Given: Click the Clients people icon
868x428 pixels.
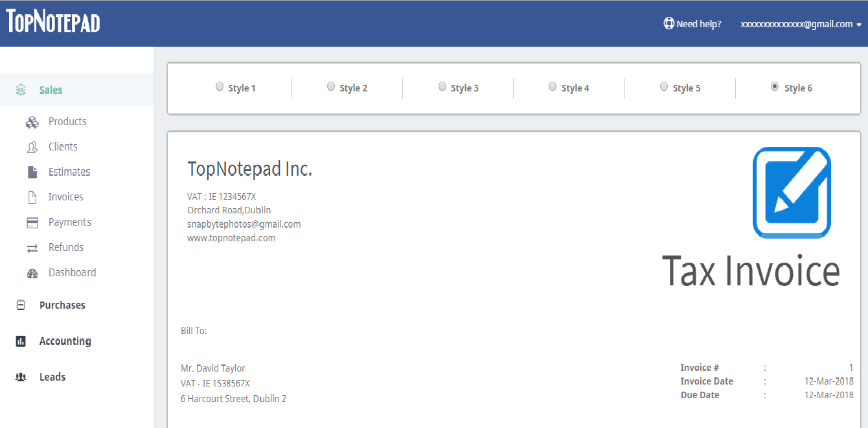Looking at the screenshot, I should (x=32, y=147).
